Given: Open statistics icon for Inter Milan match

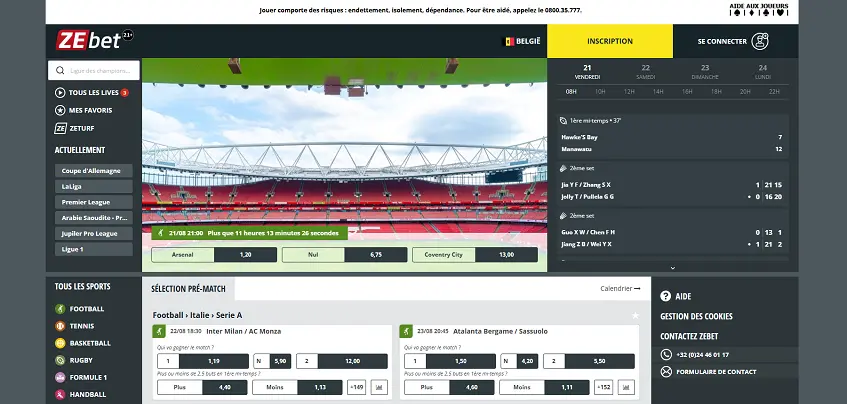Looking at the screenshot, I should 379,387.
